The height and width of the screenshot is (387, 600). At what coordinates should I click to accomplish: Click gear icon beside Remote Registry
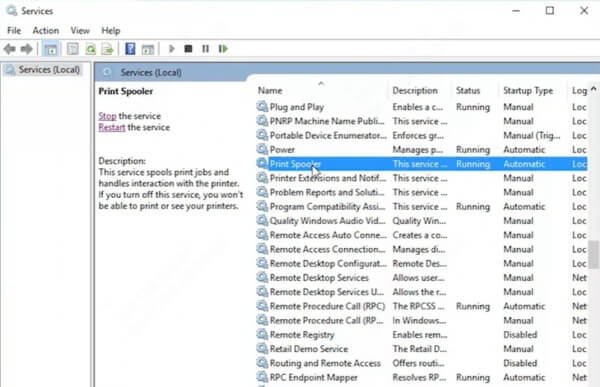pos(262,334)
